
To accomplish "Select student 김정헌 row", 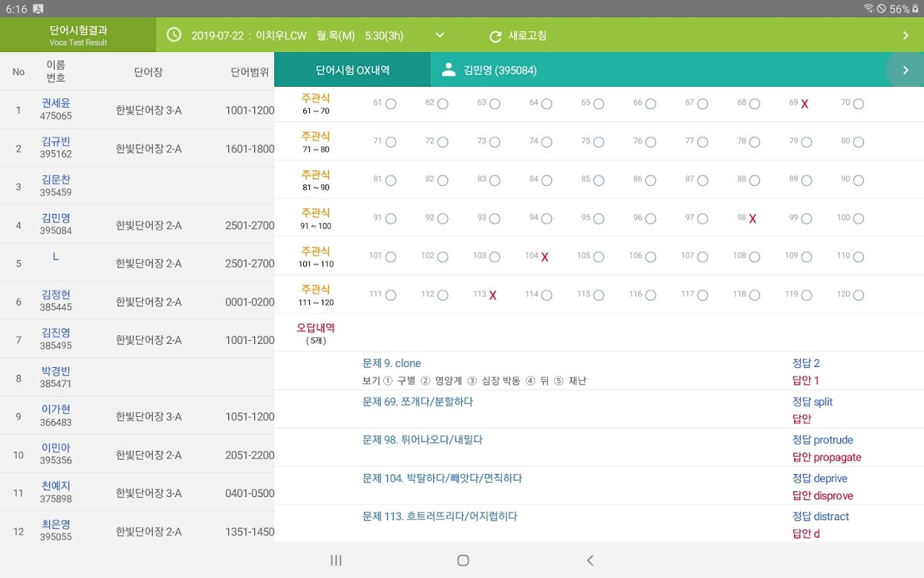I will [x=137, y=301].
